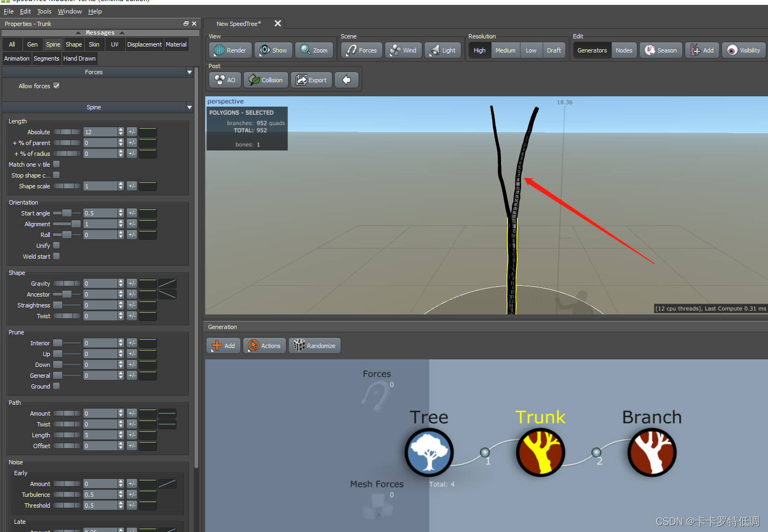
Task: Toggle the Weld start checkbox
Action: [56, 256]
